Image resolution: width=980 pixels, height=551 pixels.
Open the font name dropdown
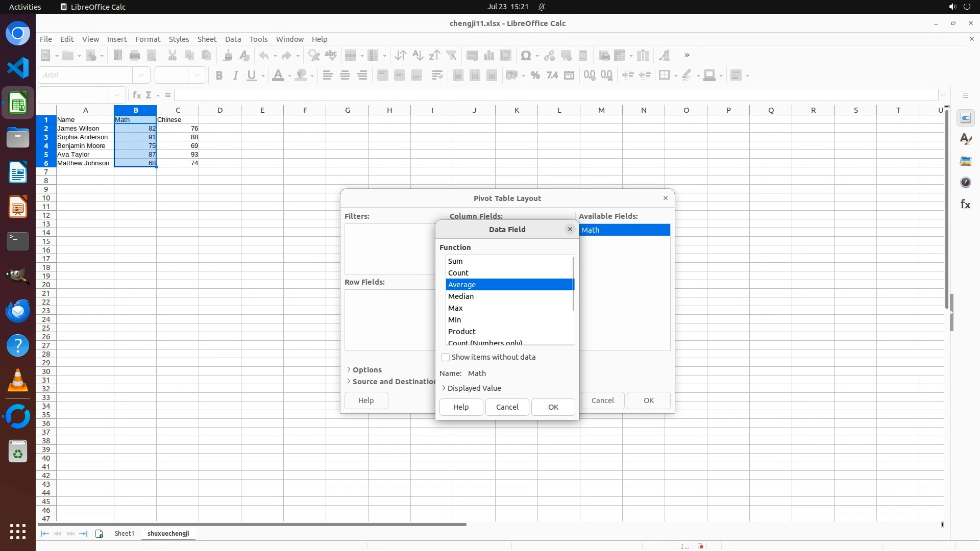(141, 76)
